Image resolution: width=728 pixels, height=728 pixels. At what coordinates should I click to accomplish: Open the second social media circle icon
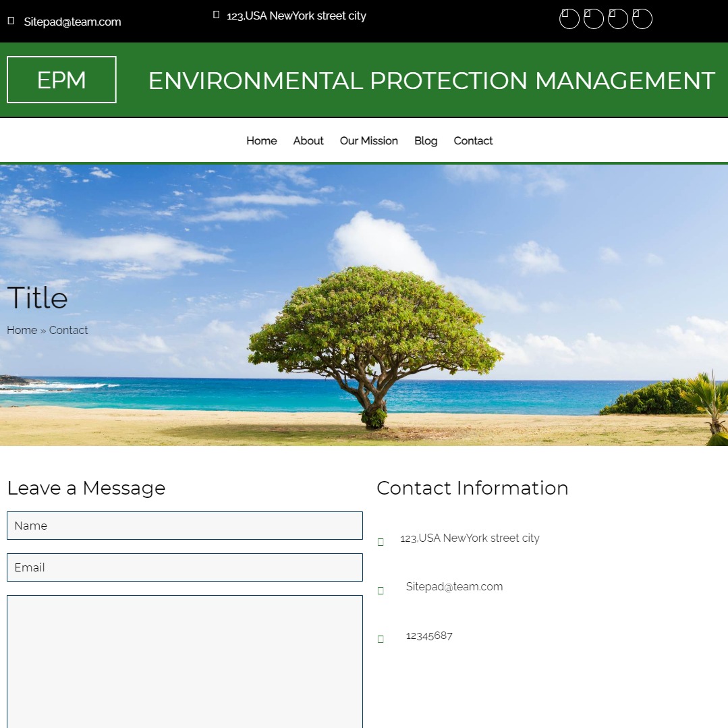594,19
